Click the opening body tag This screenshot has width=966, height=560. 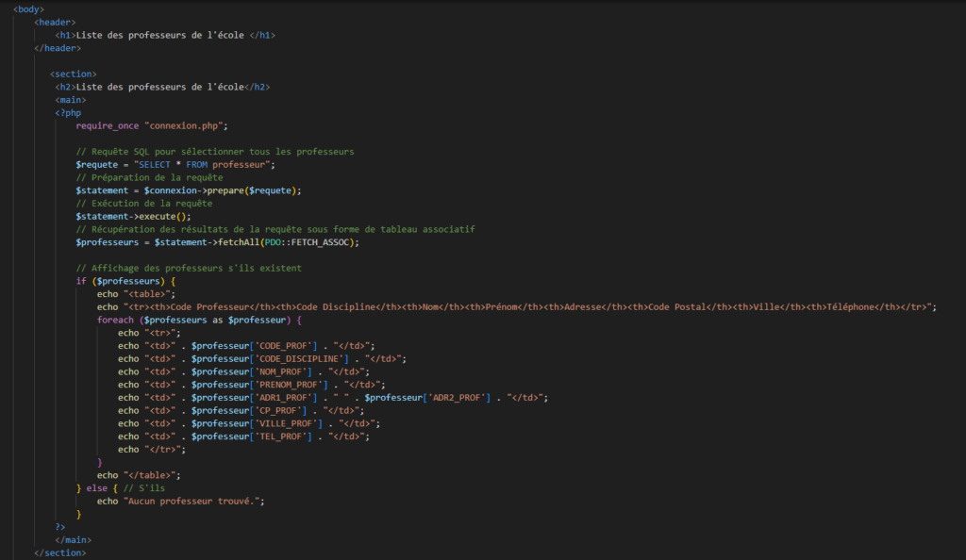tap(28, 8)
